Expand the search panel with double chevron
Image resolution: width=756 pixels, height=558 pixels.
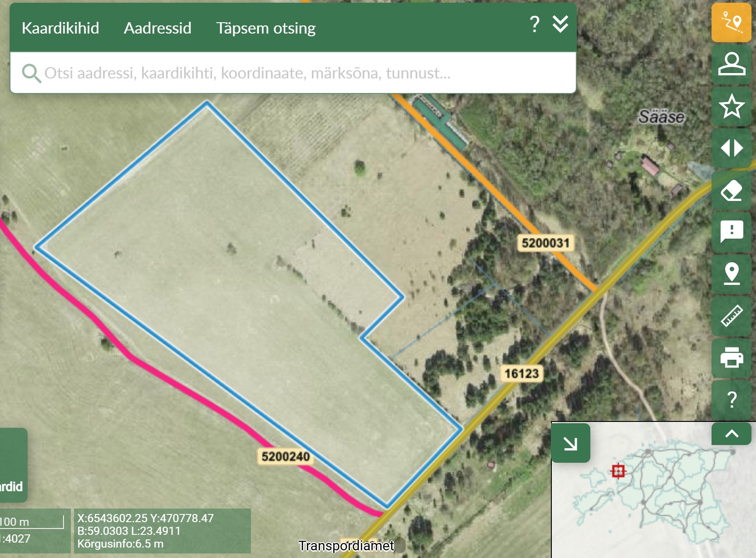(560, 24)
